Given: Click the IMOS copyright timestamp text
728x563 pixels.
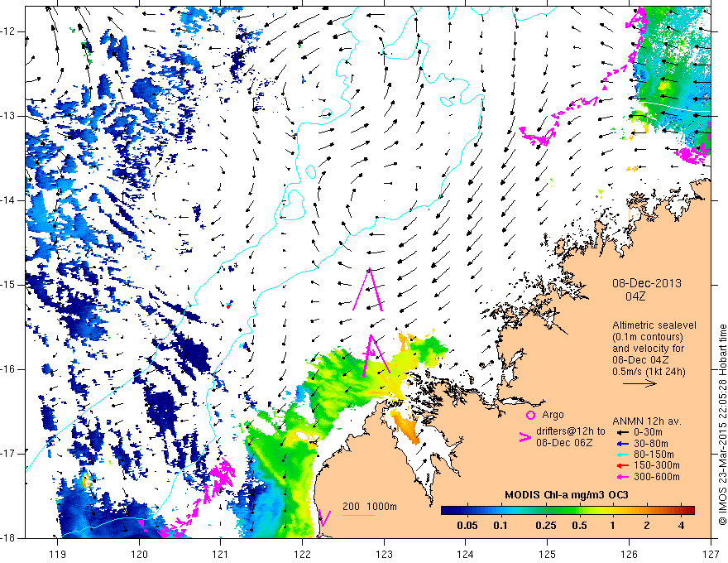Looking at the screenshot, I should (722, 425).
